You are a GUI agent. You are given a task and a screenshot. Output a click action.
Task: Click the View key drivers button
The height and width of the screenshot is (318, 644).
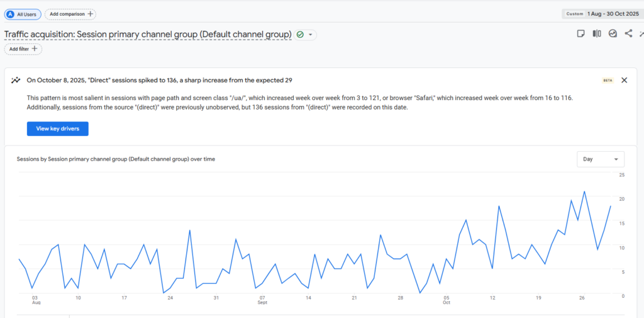coord(57,128)
